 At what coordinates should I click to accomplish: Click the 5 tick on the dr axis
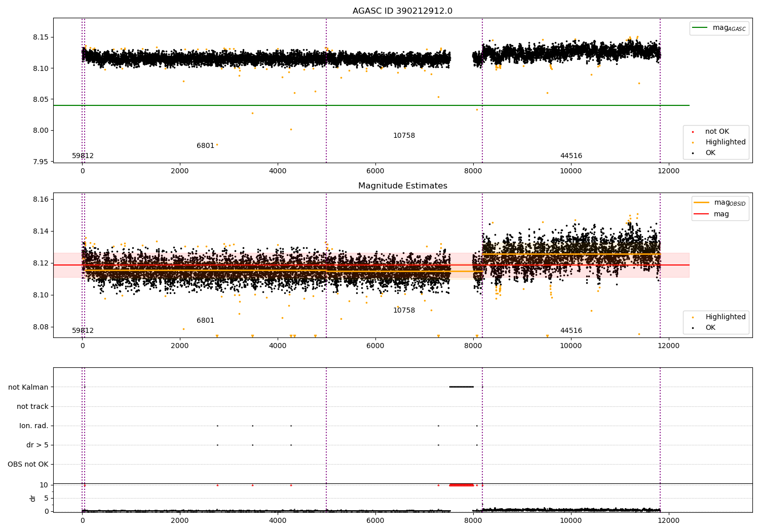coord(46,498)
